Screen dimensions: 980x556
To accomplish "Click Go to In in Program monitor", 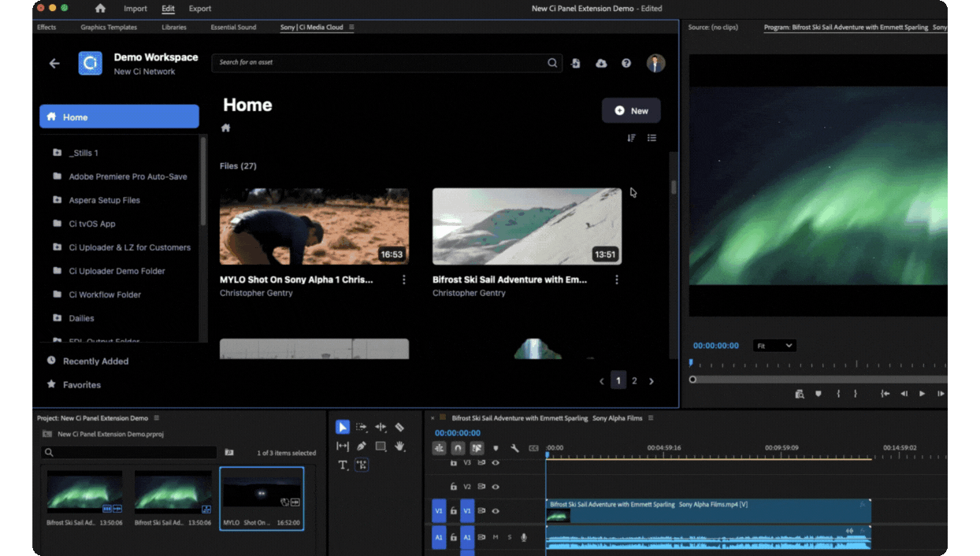I will 885,394.
